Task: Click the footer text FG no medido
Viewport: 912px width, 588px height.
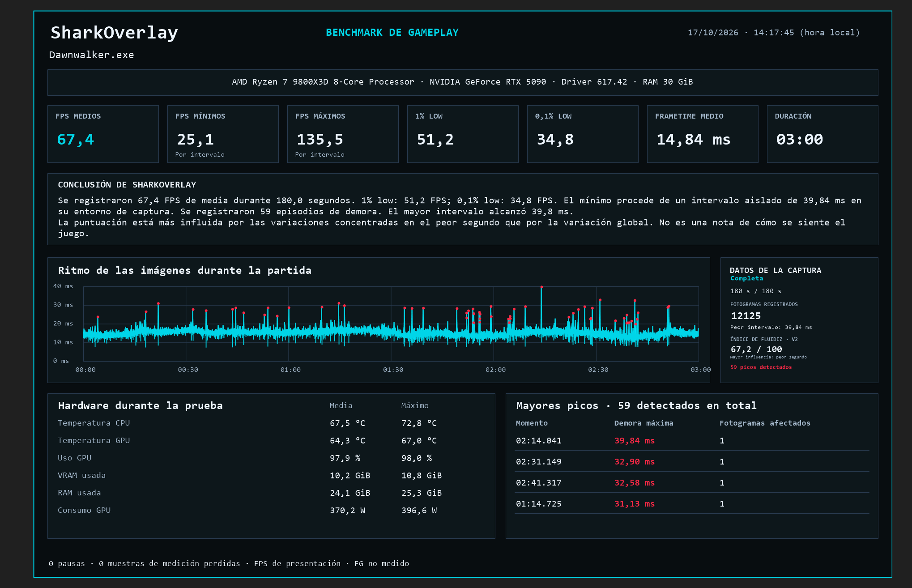Action: (x=382, y=564)
